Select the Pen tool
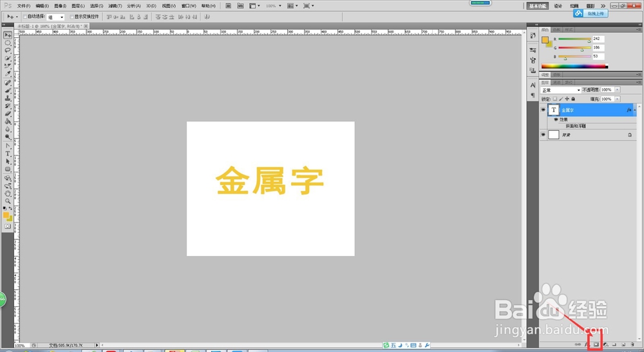644x352 pixels. tap(8, 146)
